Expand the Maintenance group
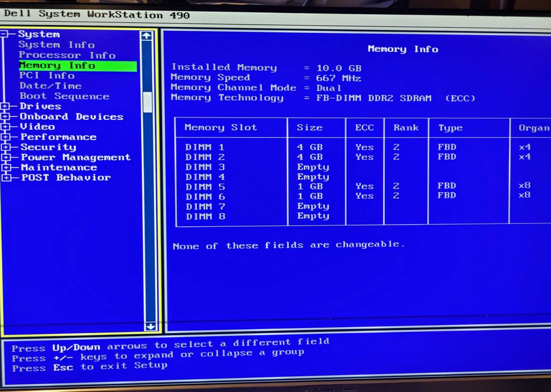The image size is (551, 392). point(6,167)
